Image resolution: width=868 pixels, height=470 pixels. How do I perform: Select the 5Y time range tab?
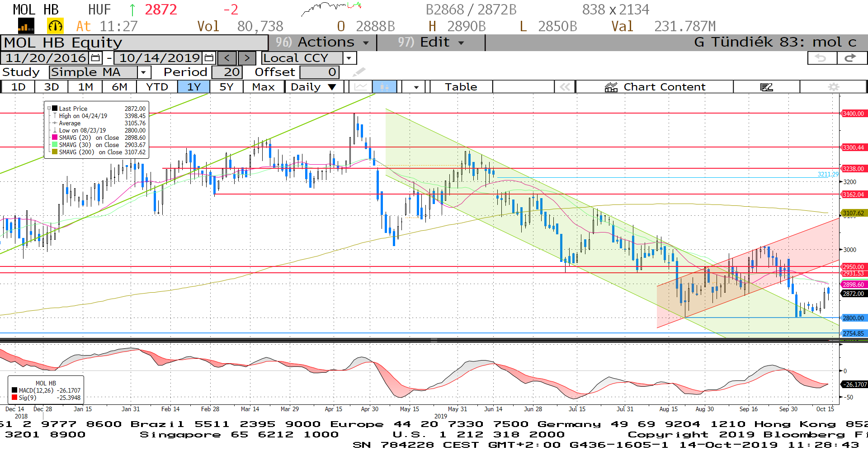coord(226,87)
